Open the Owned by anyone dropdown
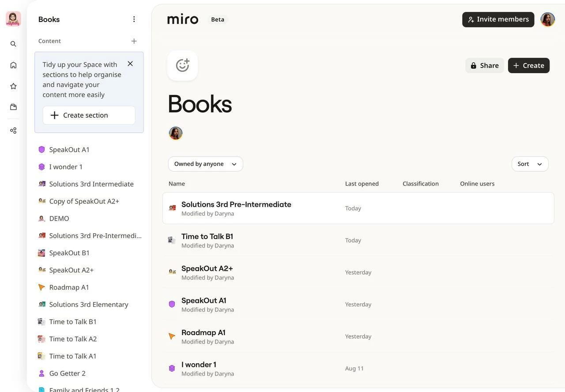 (x=206, y=164)
